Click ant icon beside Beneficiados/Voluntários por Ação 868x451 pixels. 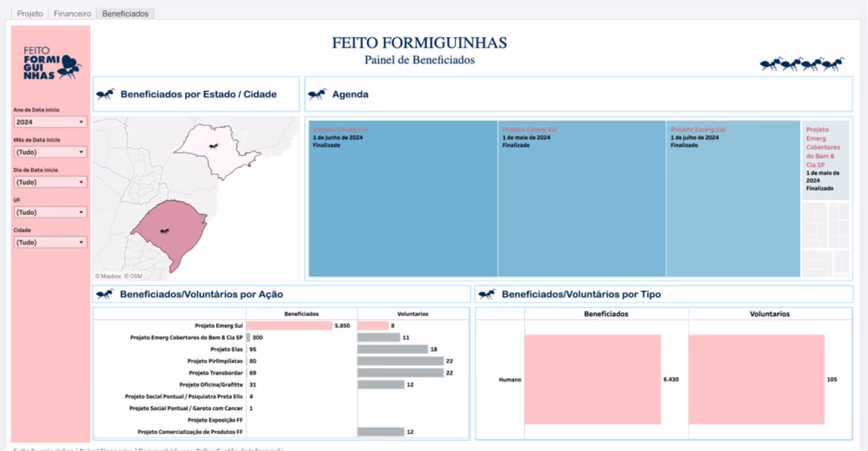(105, 294)
